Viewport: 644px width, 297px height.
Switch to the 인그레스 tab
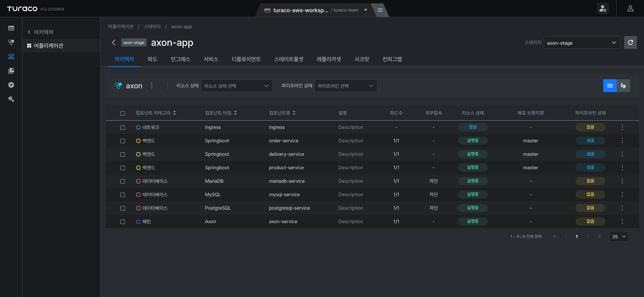(x=180, y=59)
